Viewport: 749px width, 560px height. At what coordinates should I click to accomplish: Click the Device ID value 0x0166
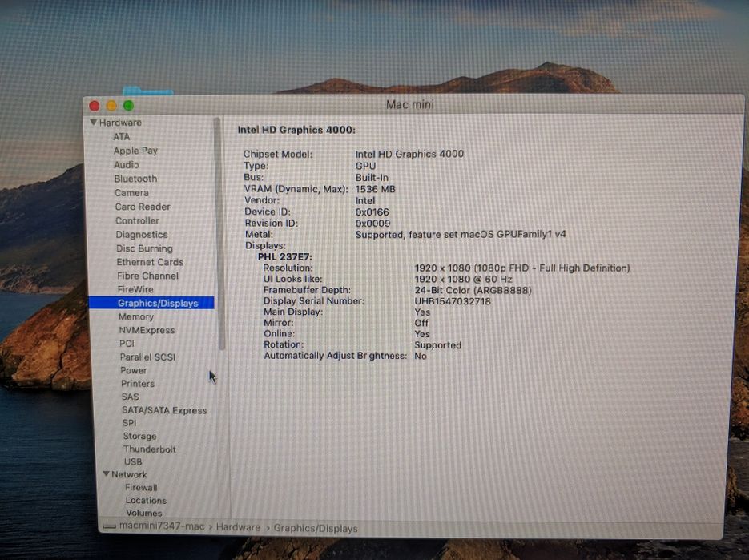coord(372,212)
